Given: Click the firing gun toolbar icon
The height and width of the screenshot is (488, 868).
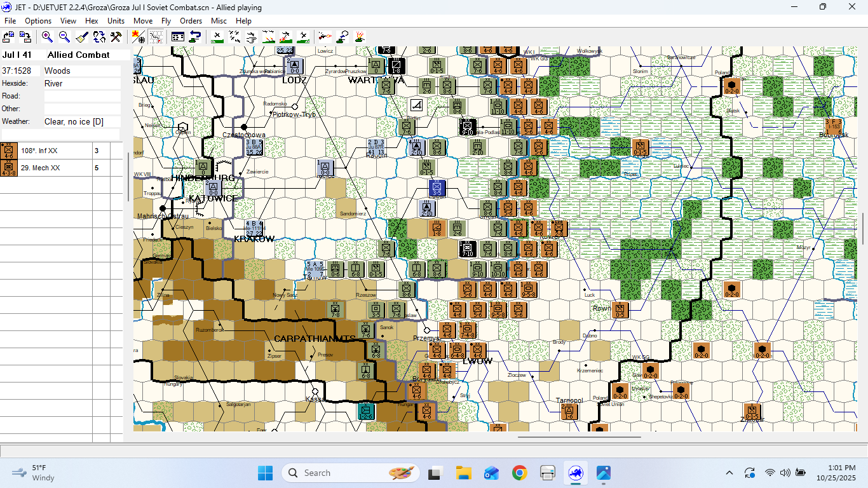Looking at the screenshot, I should [325, 36].
